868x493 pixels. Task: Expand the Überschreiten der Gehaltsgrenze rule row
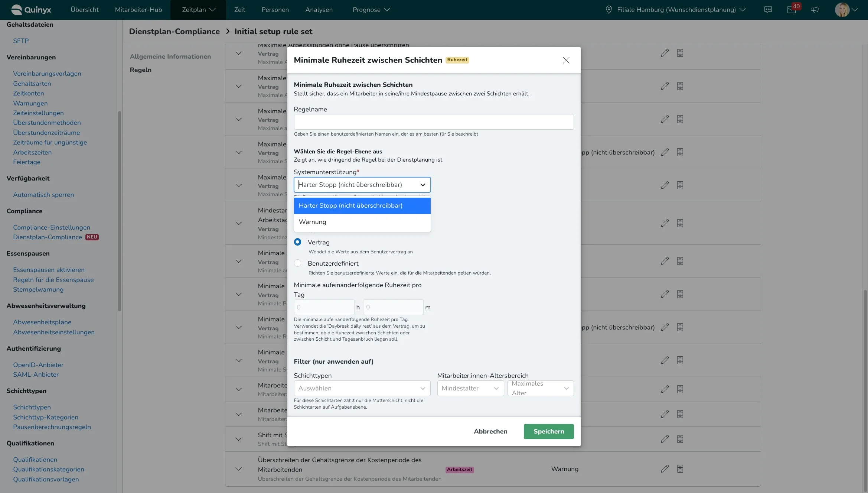239,469
